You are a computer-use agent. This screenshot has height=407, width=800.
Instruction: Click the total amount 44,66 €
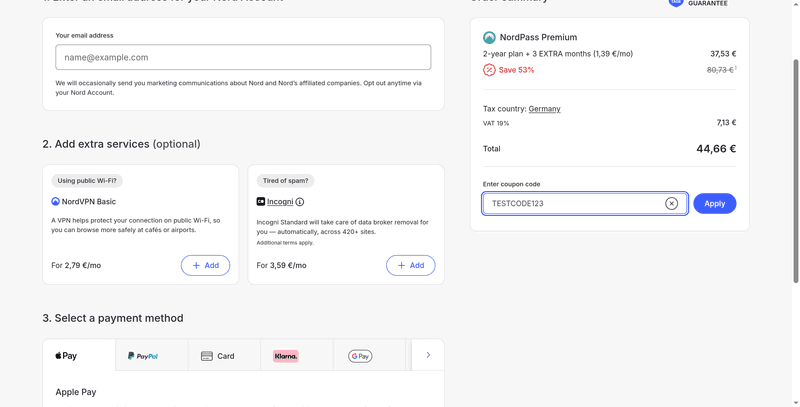click(716, 149)
